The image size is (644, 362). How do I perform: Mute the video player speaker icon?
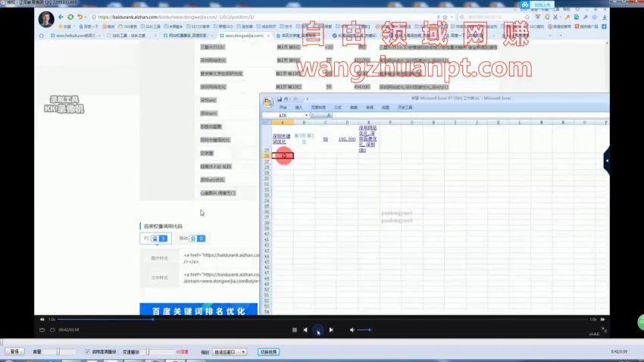(x=352, y=330)
